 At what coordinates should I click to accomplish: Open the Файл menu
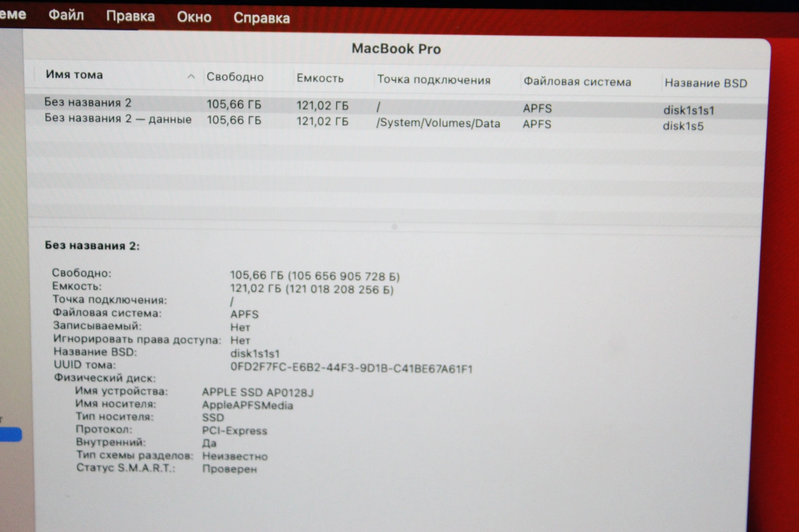[66, 16]
